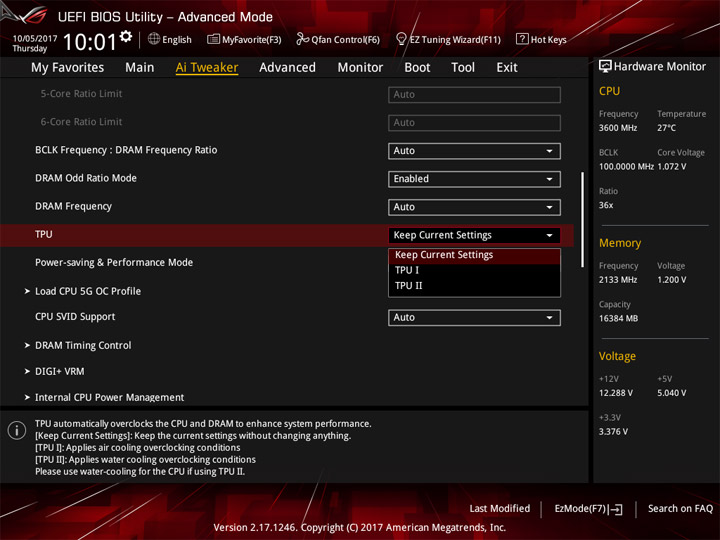Screen dimensions: 720x540
Task: Go to the Advanced tab
Action: (287, 68)
